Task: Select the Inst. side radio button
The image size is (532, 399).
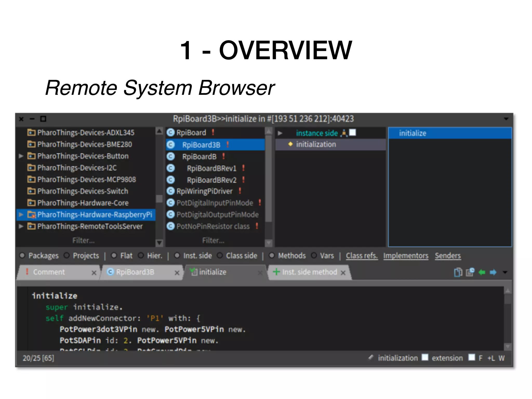Action: [177, 256]
